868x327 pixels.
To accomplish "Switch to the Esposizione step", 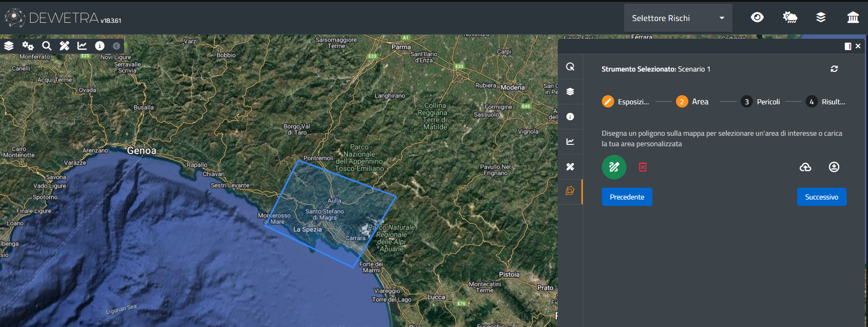I will pyautogui.click(x=626, y=102).
